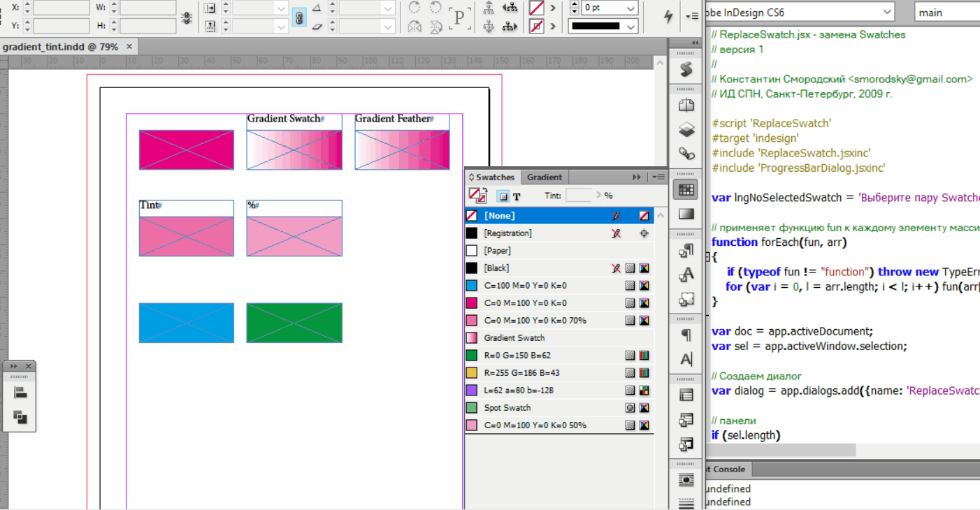
Task: Flip horizontal icon in control bar
Action: coord(415,27)
